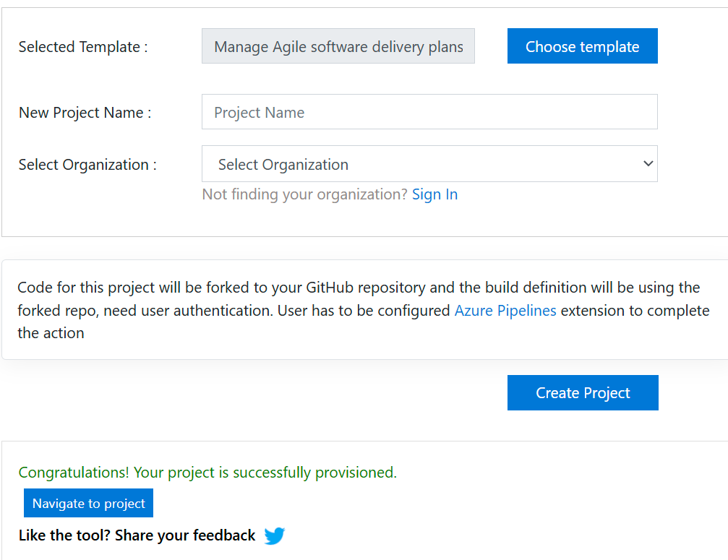Click the Select Organization label text
The image size is (728, 560).
tap(87, 165)
